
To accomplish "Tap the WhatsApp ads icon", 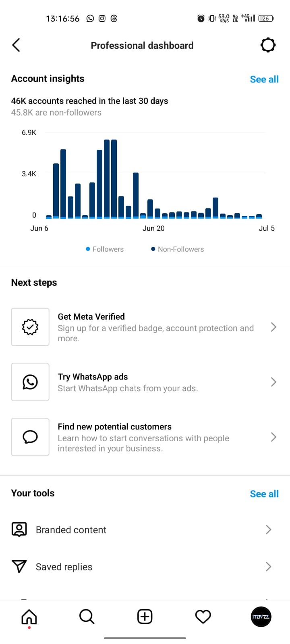I will 30,382.
